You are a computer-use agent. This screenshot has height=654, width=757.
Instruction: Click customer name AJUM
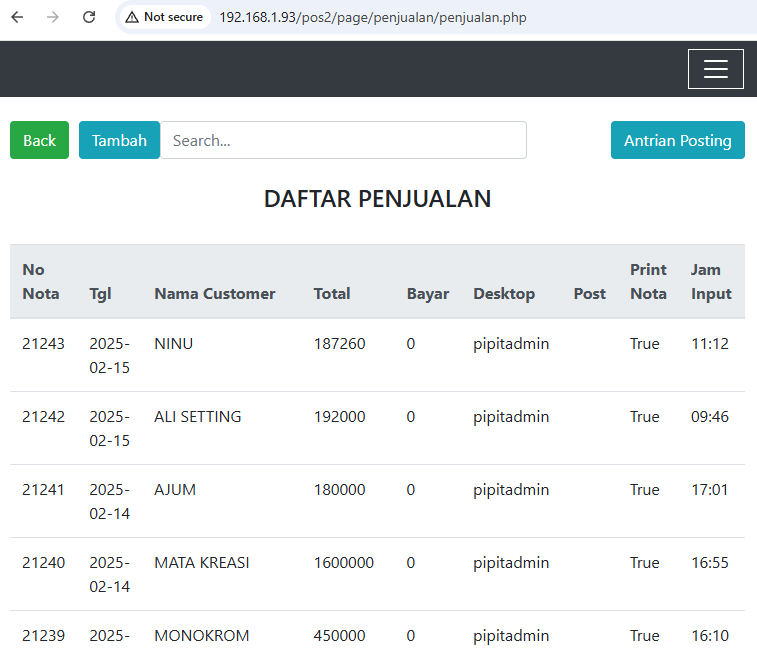click(x=175, y=490)
